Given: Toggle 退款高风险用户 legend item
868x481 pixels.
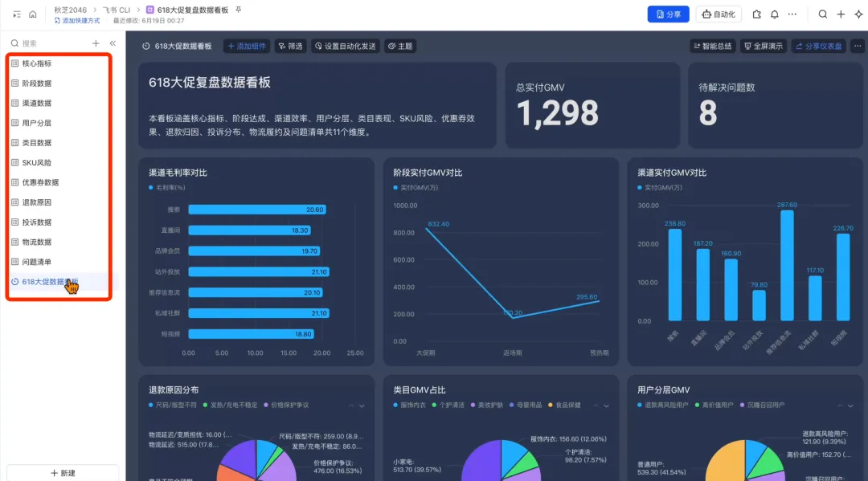Looking at the screenshot, I should coord(662,406).
